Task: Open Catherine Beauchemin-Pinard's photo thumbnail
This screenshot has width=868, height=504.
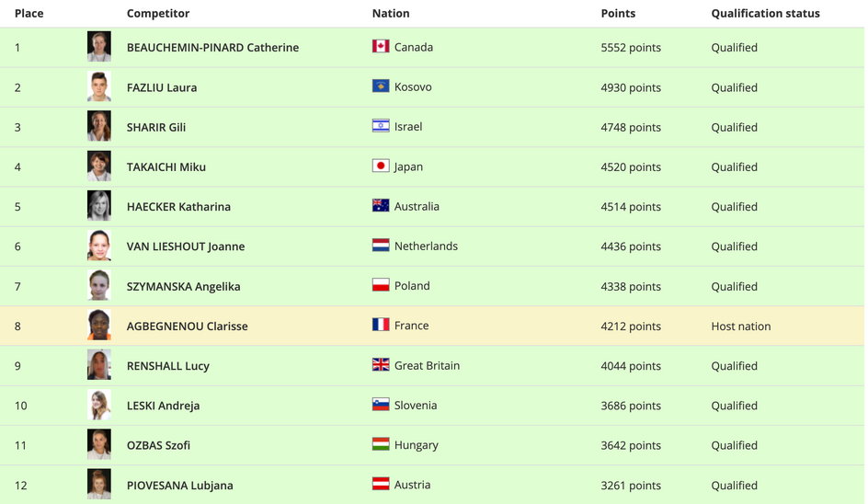Action: point(99,47)
